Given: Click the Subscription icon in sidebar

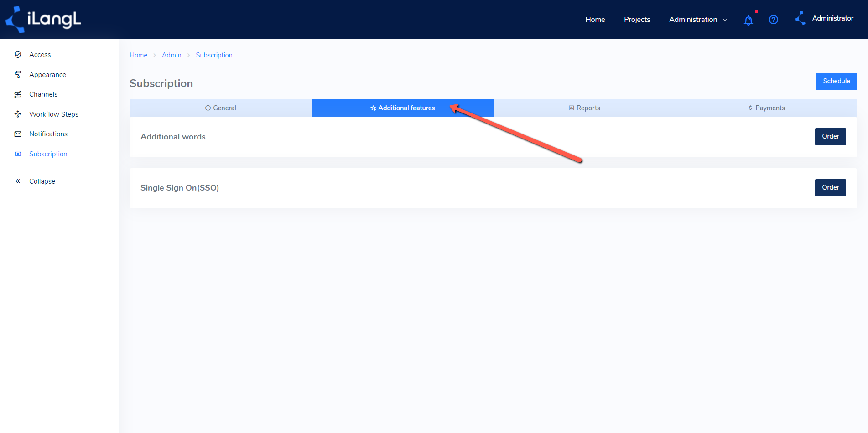Looking at the screenshot, I should click(18, 154).
